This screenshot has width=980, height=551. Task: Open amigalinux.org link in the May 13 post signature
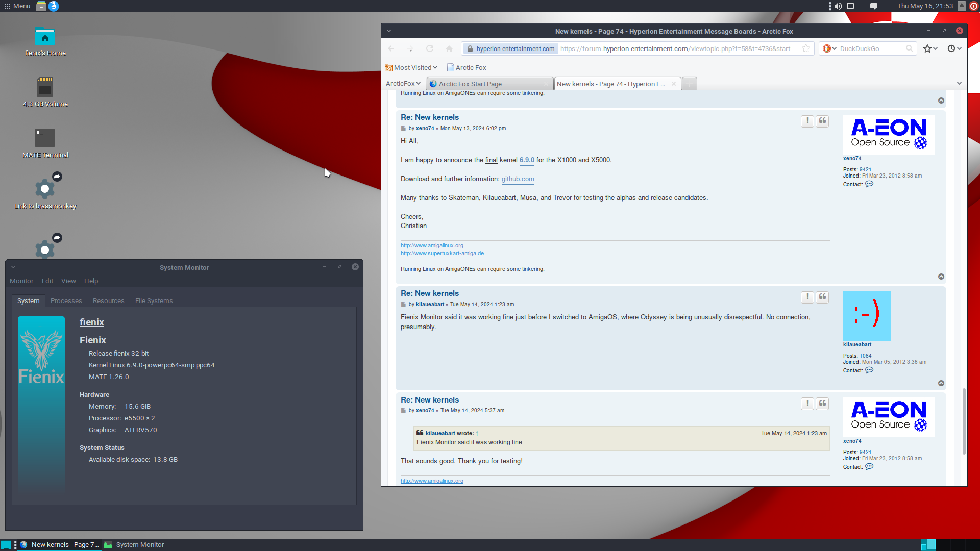click(x=432, y=245)
